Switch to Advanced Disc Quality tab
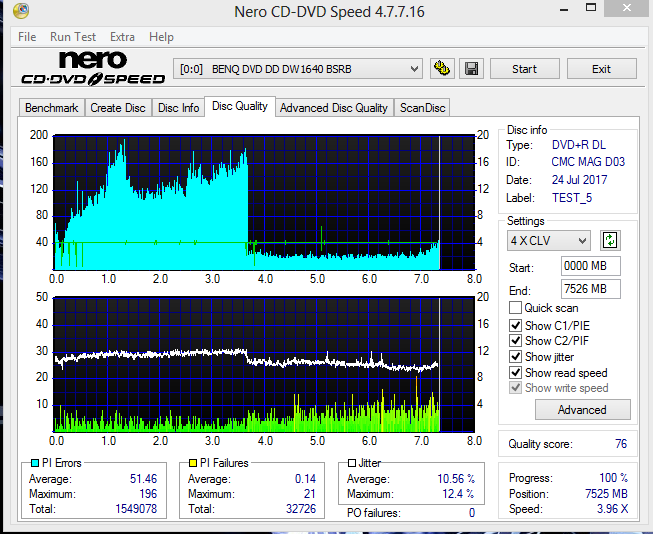 click(334, 108)
